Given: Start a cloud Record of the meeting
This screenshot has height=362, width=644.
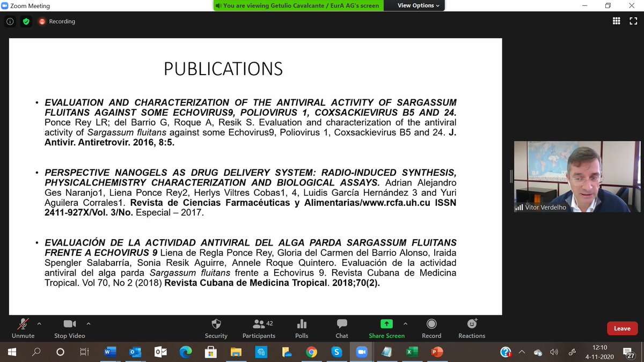Looking at the screenshot, I should click(431, 328).
